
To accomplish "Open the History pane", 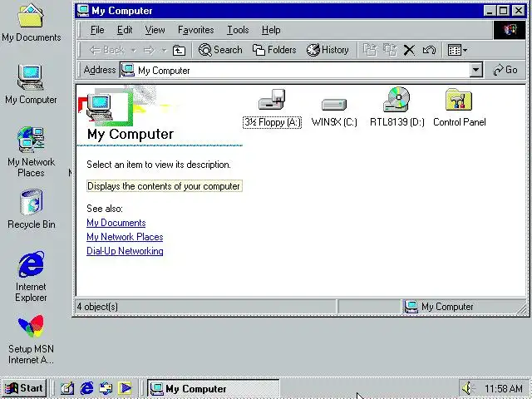I will click(x=328, y=50).
